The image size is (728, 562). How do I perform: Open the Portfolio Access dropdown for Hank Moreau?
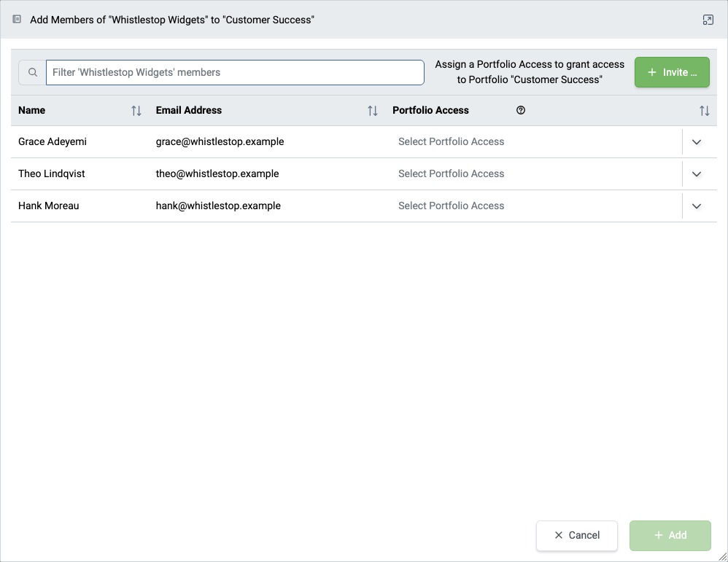pos(551,206)
